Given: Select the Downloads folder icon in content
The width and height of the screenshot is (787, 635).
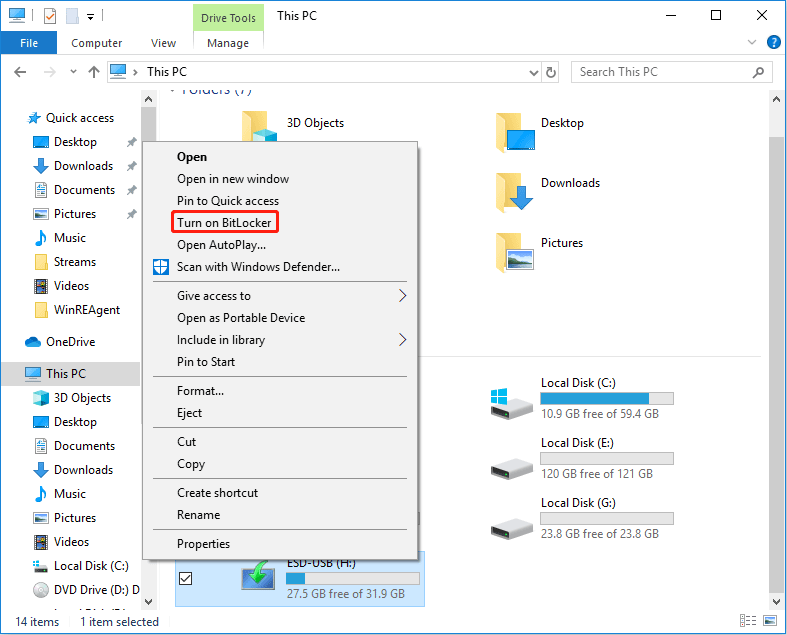Looking at the screenshot, I should tap(514, 193).
